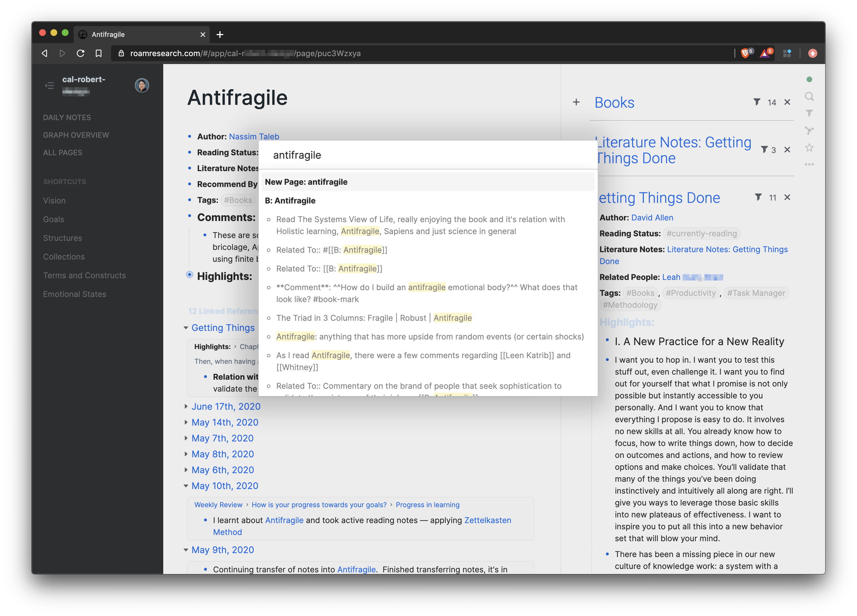857x616 pixels.
Task: Click the three-dot more options icon
Action: coord(809,164)
